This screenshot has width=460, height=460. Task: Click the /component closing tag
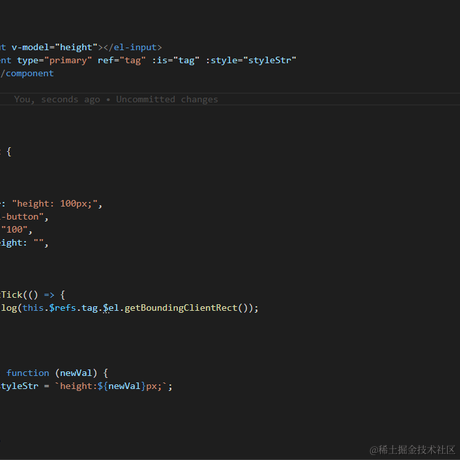[27, 74]
